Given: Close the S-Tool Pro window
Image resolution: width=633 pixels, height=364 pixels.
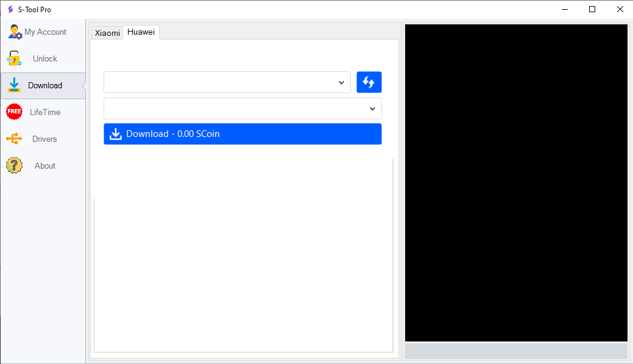Looking at the screenshot, I should click(x=619, y=9).
